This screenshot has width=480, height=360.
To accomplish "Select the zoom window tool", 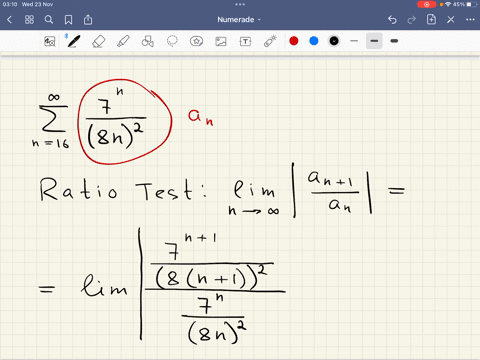I will click(50, 41).
